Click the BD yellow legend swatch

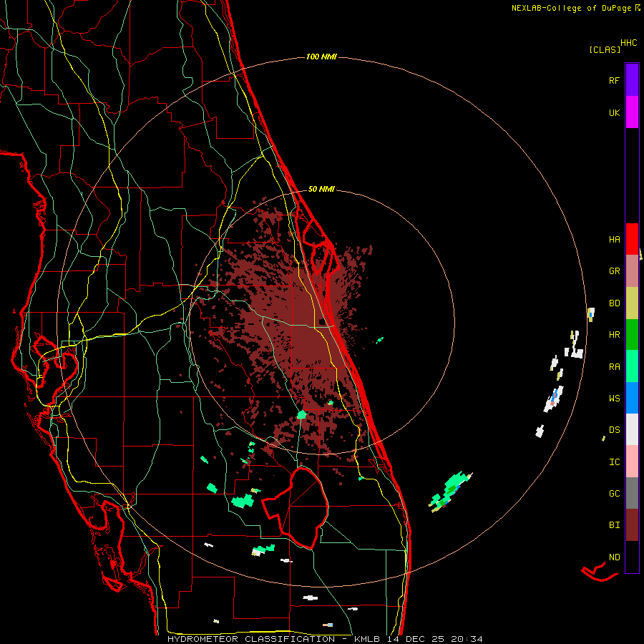[632, 303]
